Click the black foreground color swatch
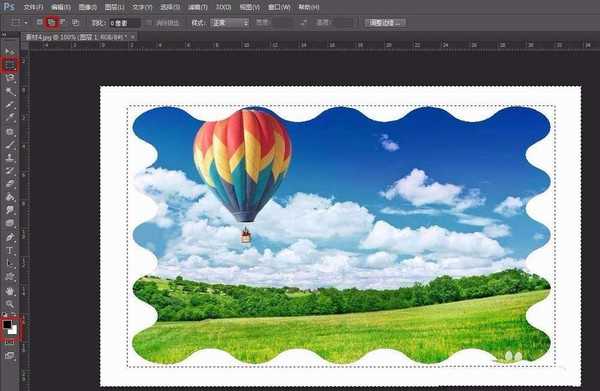The height and width of the screenshot is (391, 600). 7,325
